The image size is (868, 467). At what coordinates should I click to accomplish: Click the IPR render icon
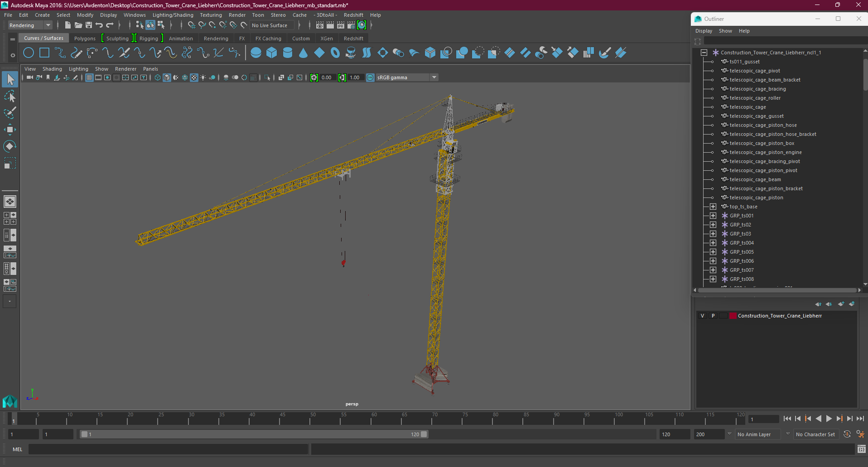(341, 25)
